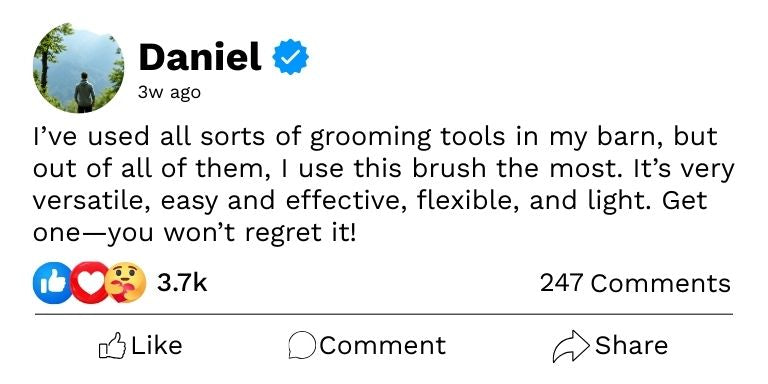Click the sentence Get one—you won't regret it
768x384 pixels.
click(x=370, y=216)
